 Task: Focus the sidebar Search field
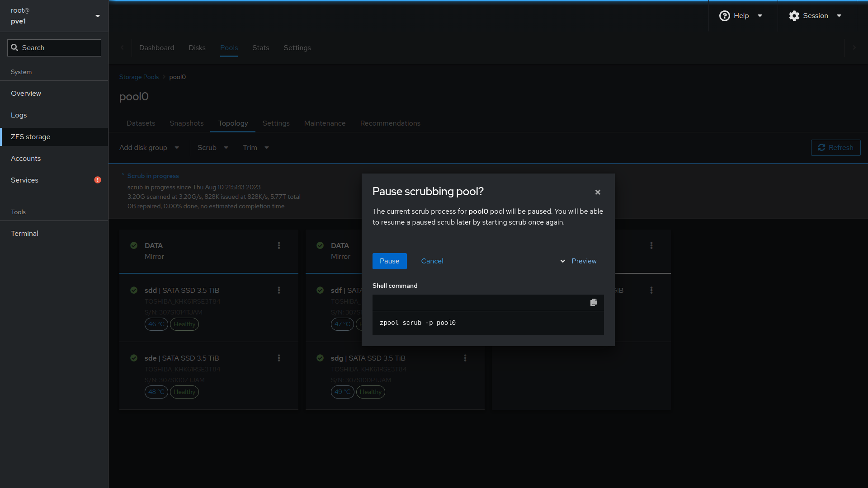point(54,48)
